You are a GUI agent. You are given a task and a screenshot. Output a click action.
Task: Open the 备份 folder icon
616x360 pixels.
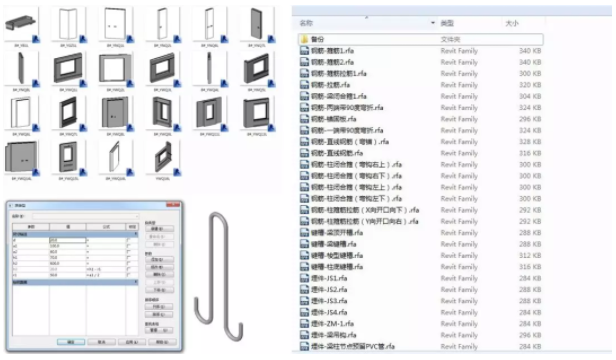click(x=304, y=39)
